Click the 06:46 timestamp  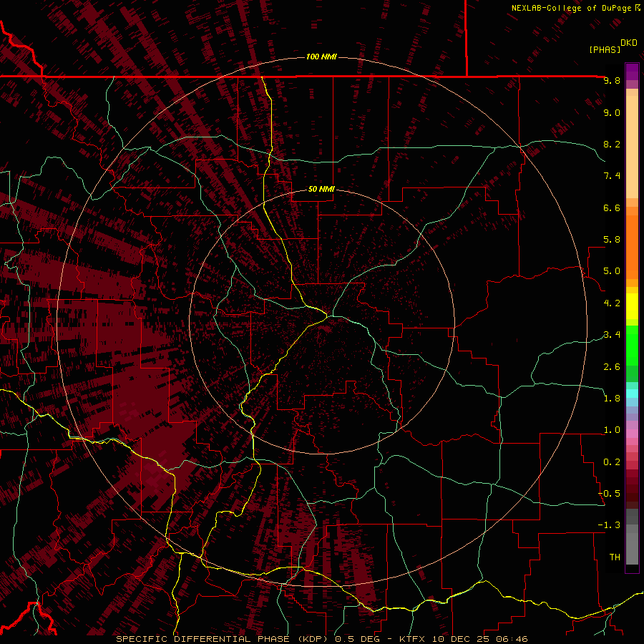tap(512, 639)
